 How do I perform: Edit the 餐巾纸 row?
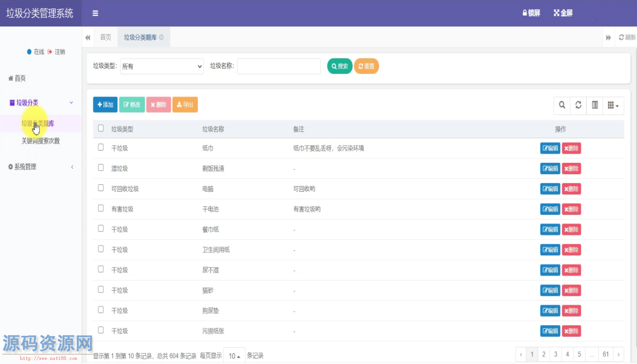coord(550,230)
